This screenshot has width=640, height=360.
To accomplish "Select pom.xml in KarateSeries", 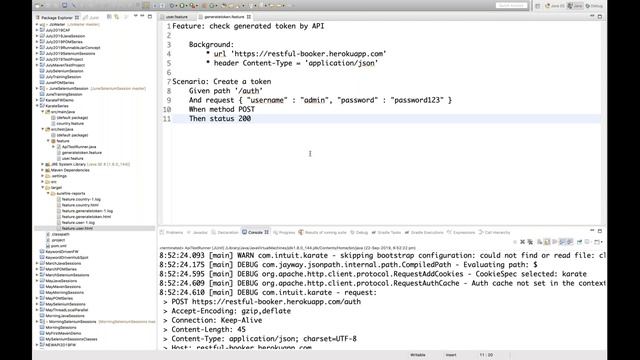I will point(59,246).
